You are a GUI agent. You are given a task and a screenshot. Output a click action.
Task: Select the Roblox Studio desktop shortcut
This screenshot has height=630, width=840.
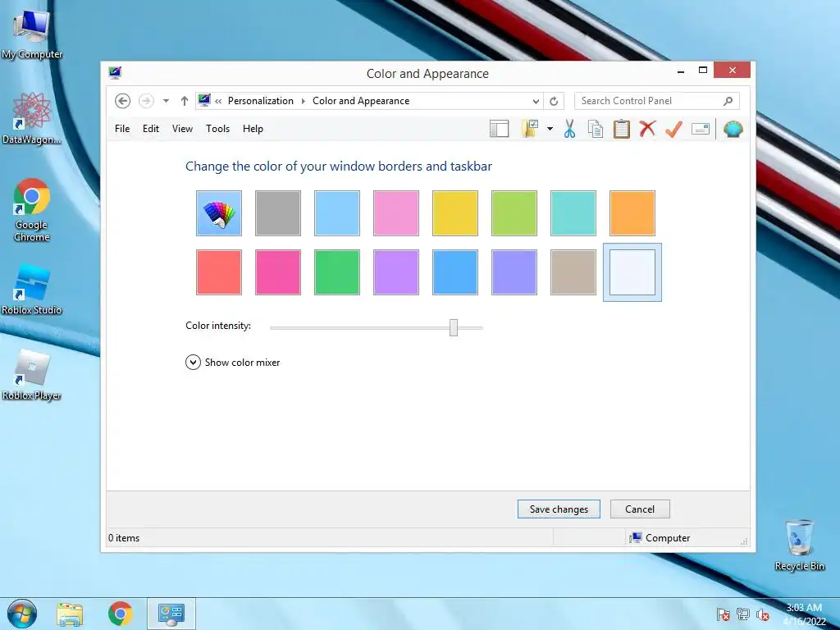(x=31, y=290)
